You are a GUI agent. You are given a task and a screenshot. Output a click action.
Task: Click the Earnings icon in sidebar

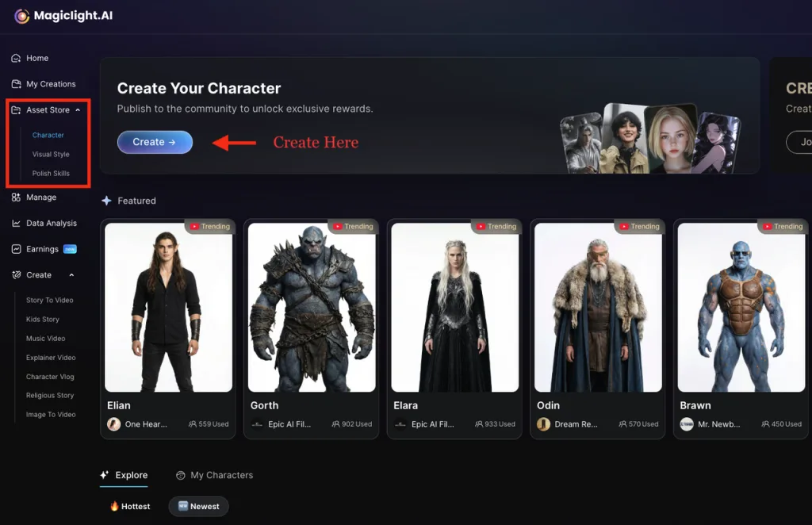click(16, 249)
